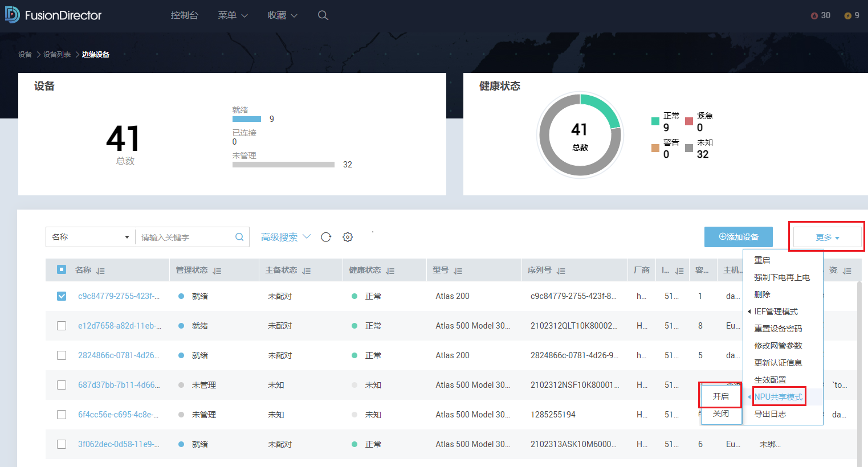This screenshot has width=868, height=467.
Task: Toggle the 更多 dropdown button
Action: (x=827, y=237)
